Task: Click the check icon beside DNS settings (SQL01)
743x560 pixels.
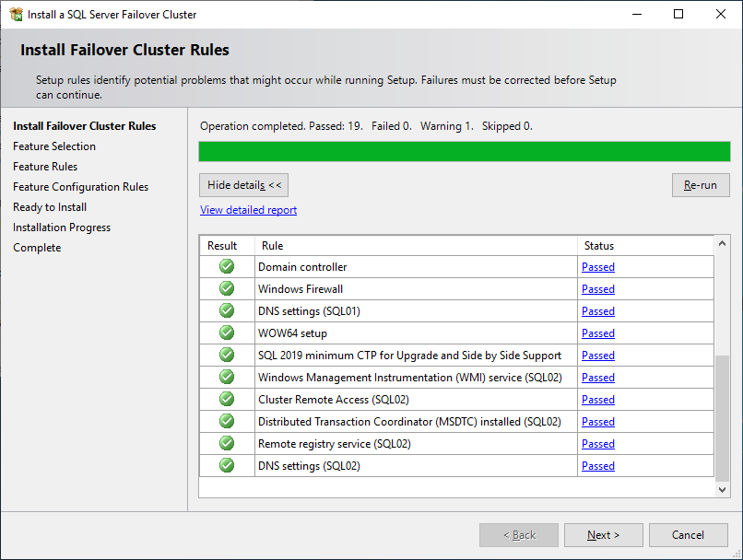Action: (227, 310)
